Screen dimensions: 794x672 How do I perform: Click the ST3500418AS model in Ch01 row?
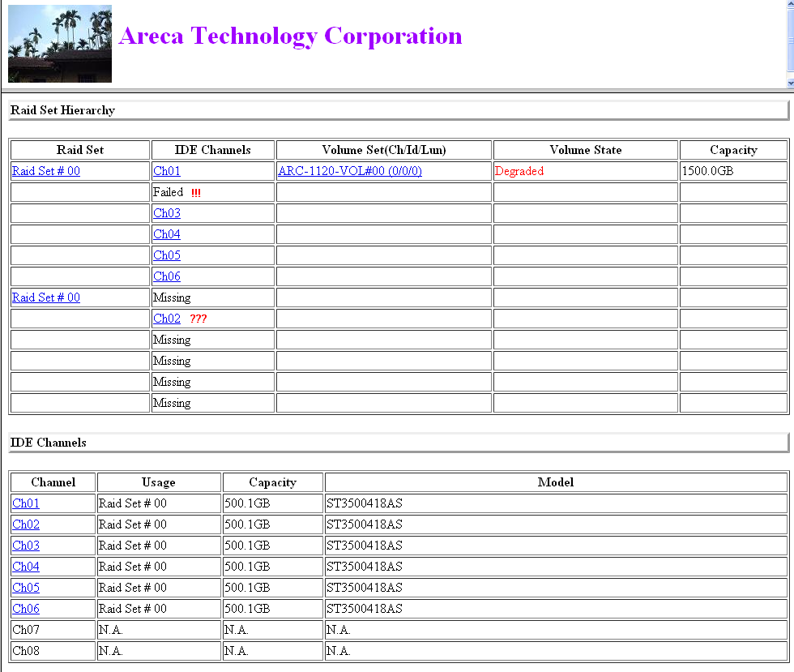(x=364, y=503)
